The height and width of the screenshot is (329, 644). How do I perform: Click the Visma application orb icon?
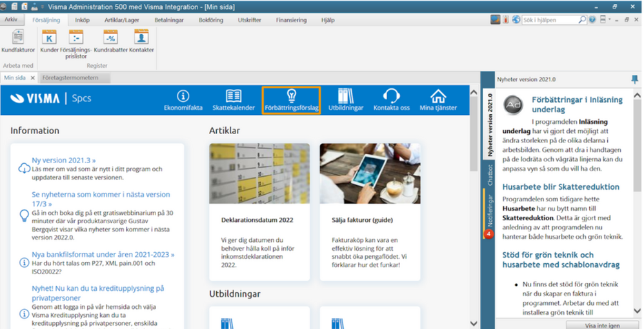coord(4,6)
